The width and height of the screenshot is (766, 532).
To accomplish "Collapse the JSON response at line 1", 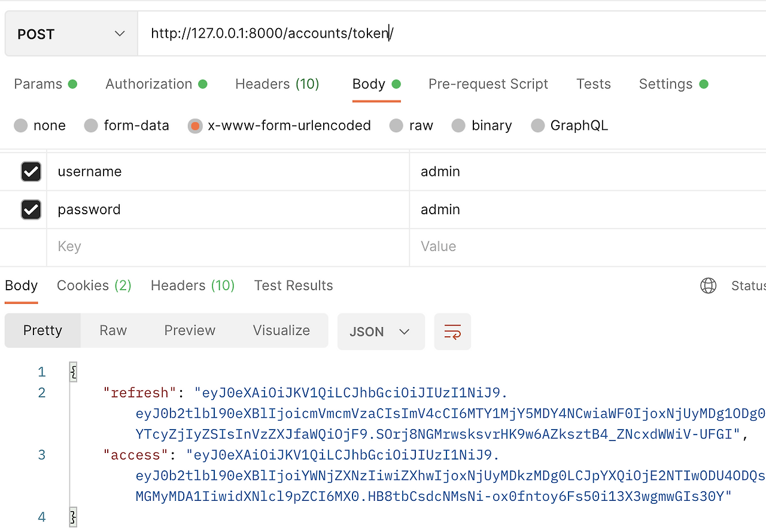I will 72,371.
